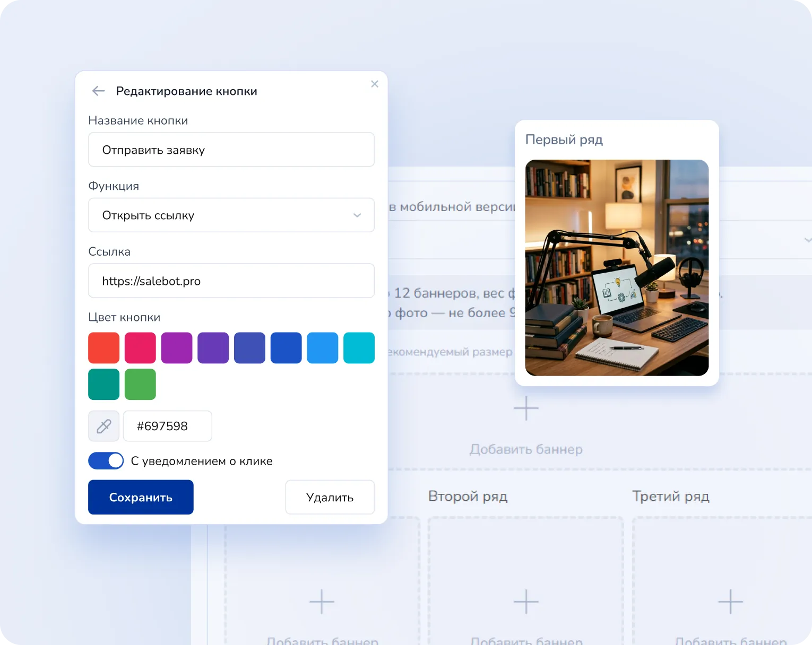Click plus icon under Третий ряд

tap(730, 602)
